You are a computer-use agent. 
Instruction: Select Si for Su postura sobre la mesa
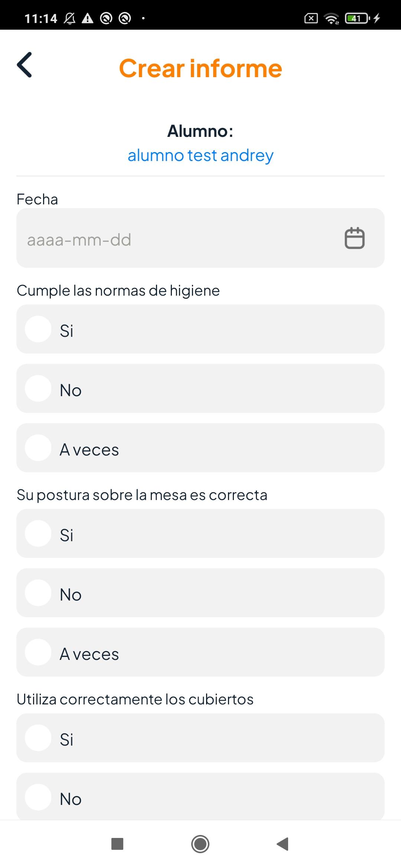tap(200, 533)
